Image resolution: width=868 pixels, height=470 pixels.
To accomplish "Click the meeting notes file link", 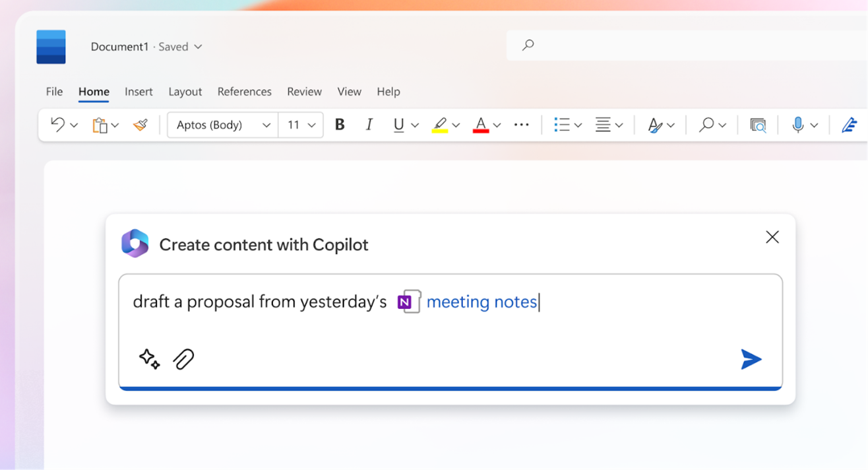I will pyautogui.click(x=482, y=302).
